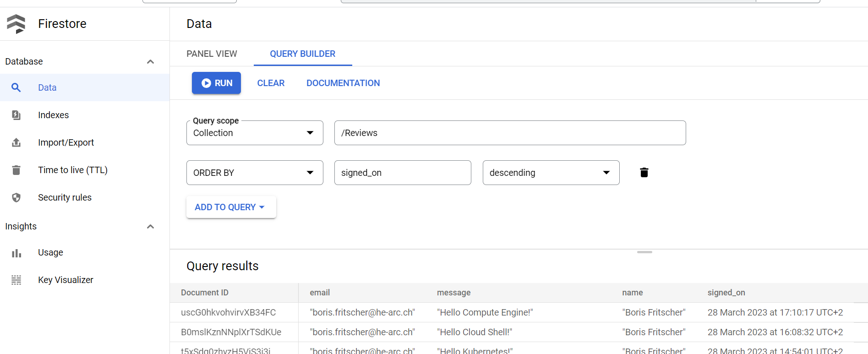Delete the ORDER BY clause with trash icon
This screenshot has height=354, width=868.
pyautogui.click(x=644, y=173)
